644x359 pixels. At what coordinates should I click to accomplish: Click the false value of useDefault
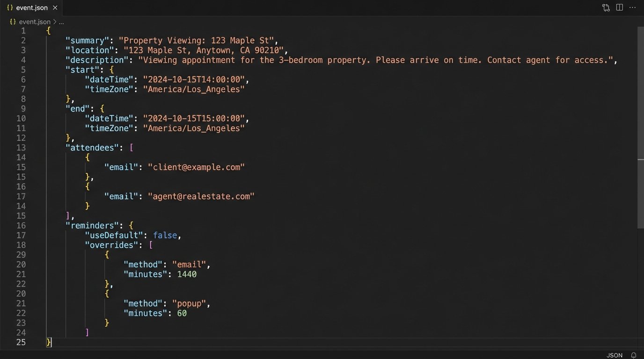pyautogui.click(x=165, y=236)
